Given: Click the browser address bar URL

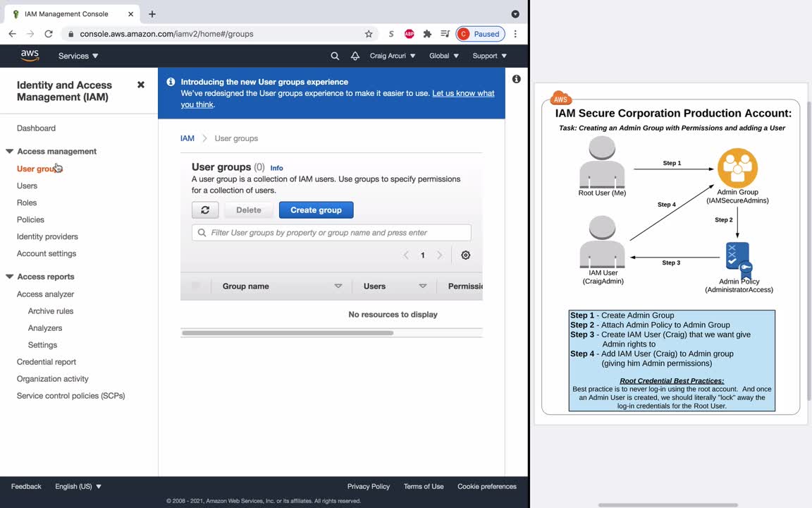Looking at the screenshot, I should click(x=166, y=34).
